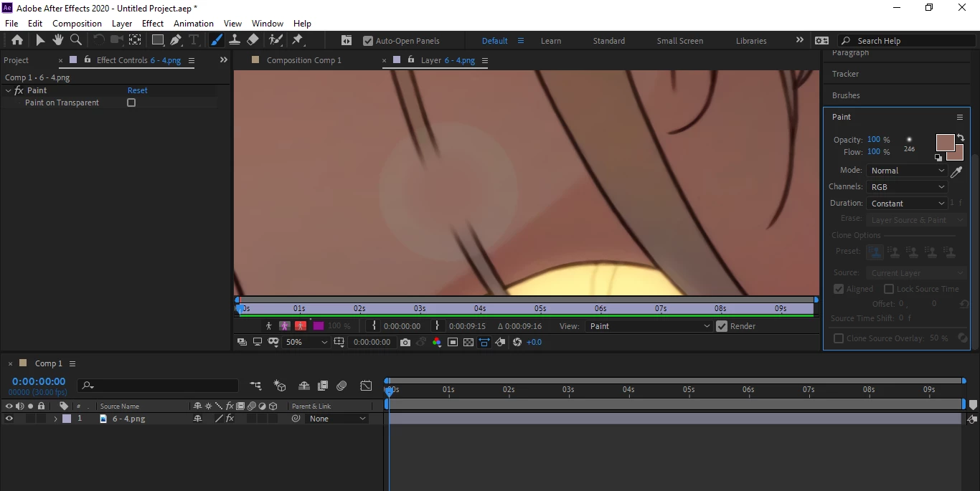Open the Paint Mode dropdown

point(907,171)
